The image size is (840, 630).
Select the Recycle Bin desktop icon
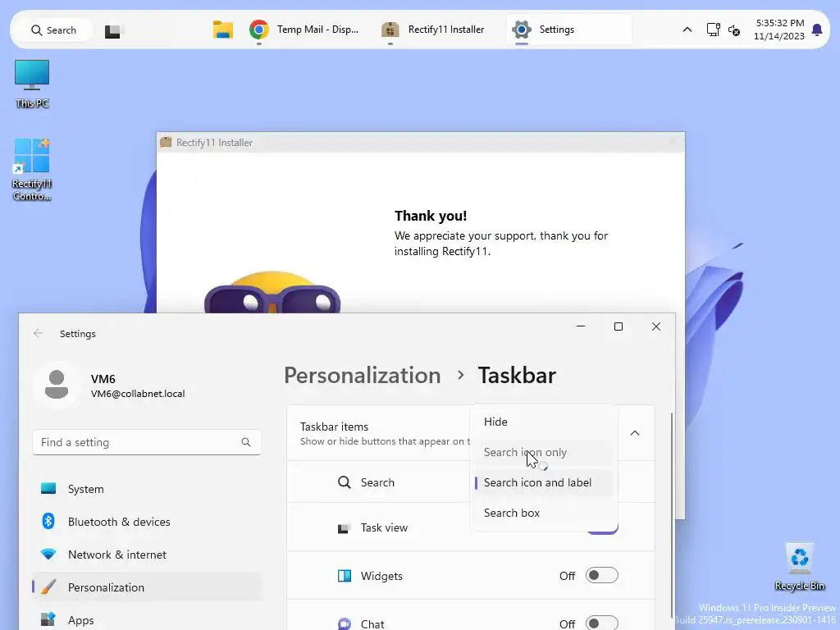coord(799,567)
